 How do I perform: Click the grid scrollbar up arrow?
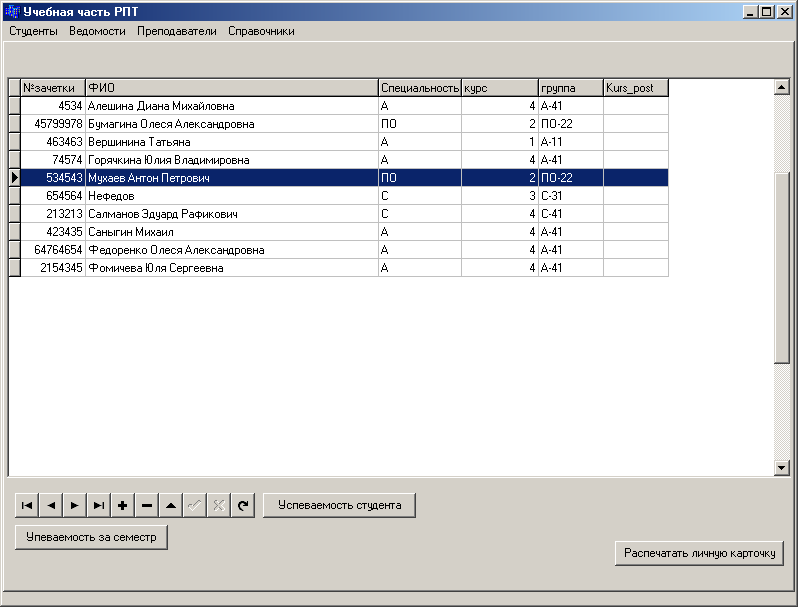[x=782, y=87]
